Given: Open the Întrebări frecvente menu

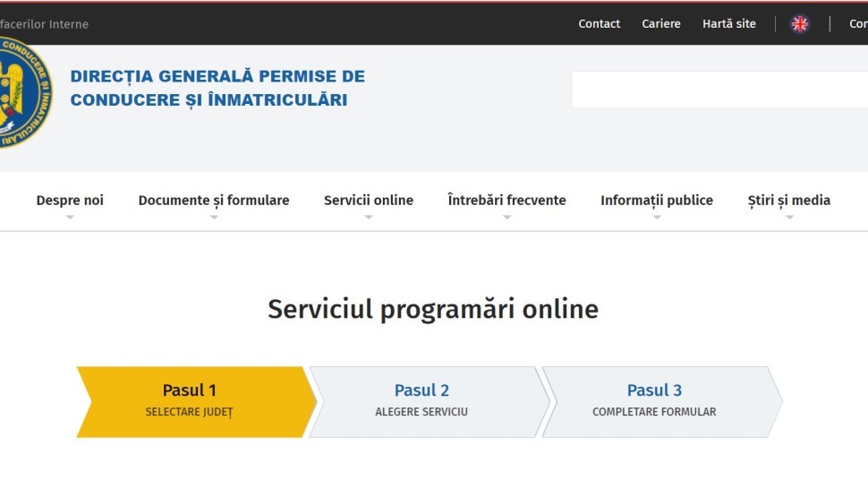Looking at the screenshot, I should click(506, 200).
